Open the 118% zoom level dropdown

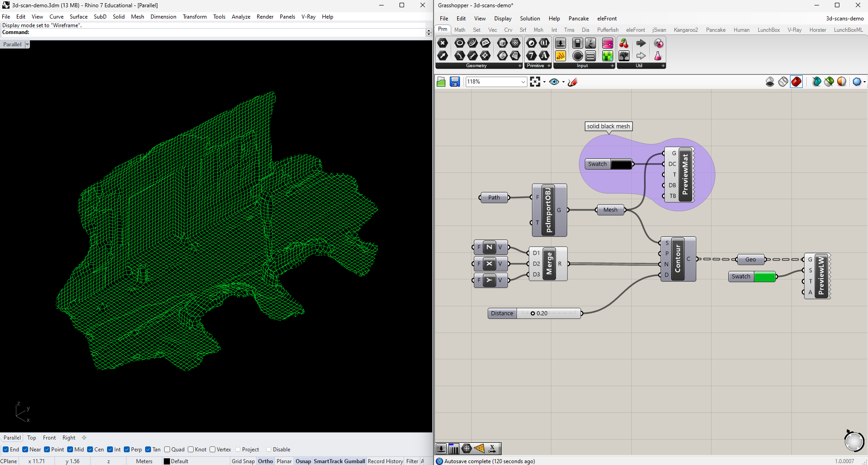click(523, 82)
